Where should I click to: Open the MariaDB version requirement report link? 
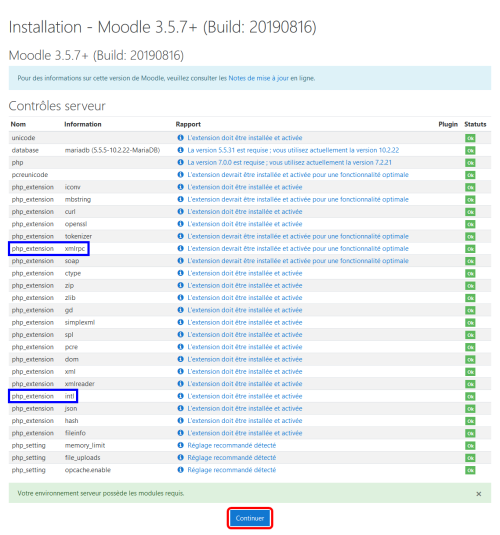click(293, 150)
